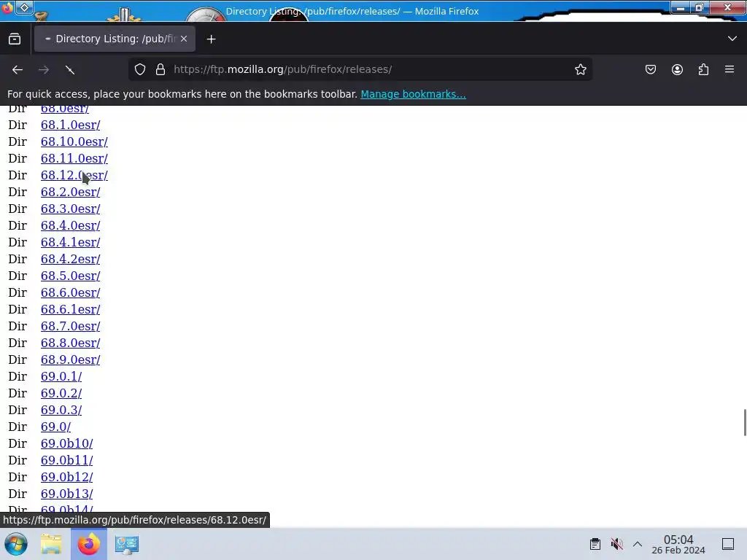Open the system settings taskbar app

tap(127, 544)
